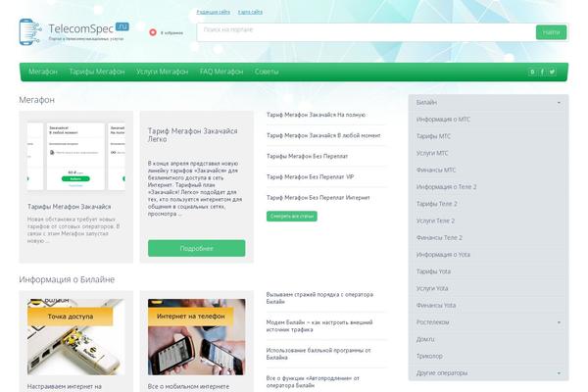
Task: Open the Точка доступа USB modem thumbnail
Action: pos(76,337)
